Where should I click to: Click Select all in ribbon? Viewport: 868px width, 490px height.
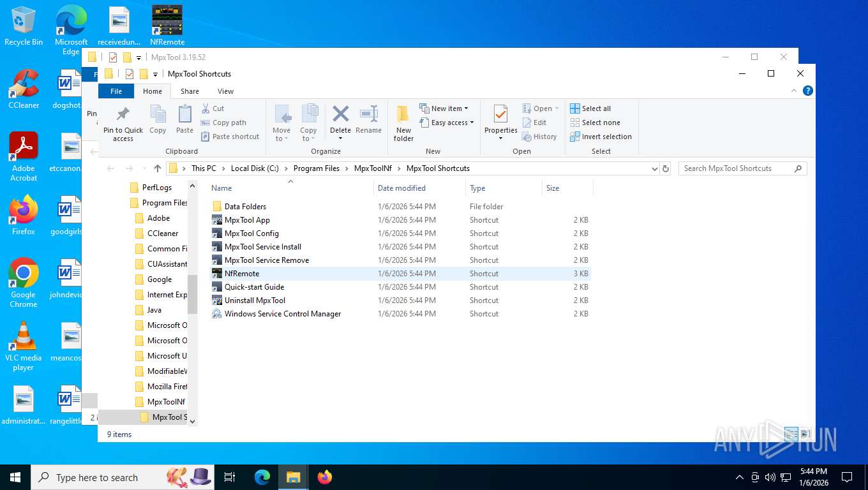point(590,108)
